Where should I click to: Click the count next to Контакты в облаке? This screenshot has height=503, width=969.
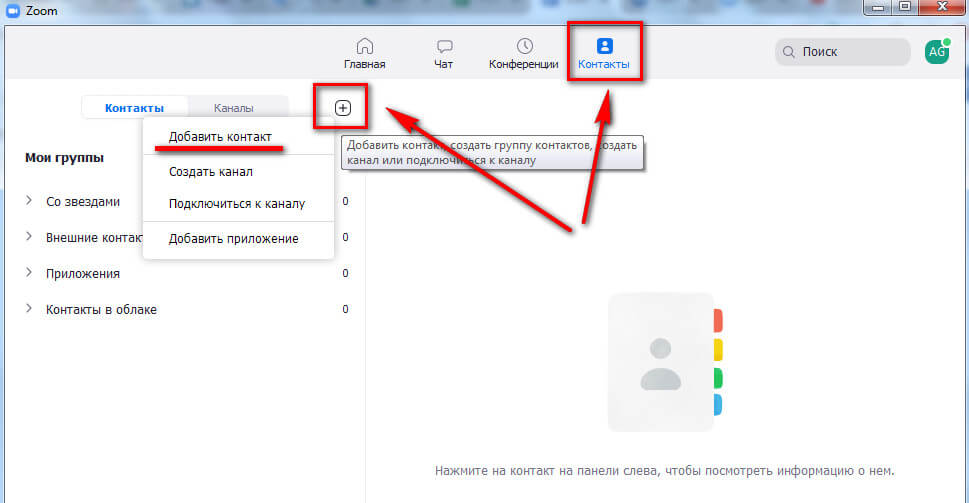pyautogui.click(x=345, y=309)
